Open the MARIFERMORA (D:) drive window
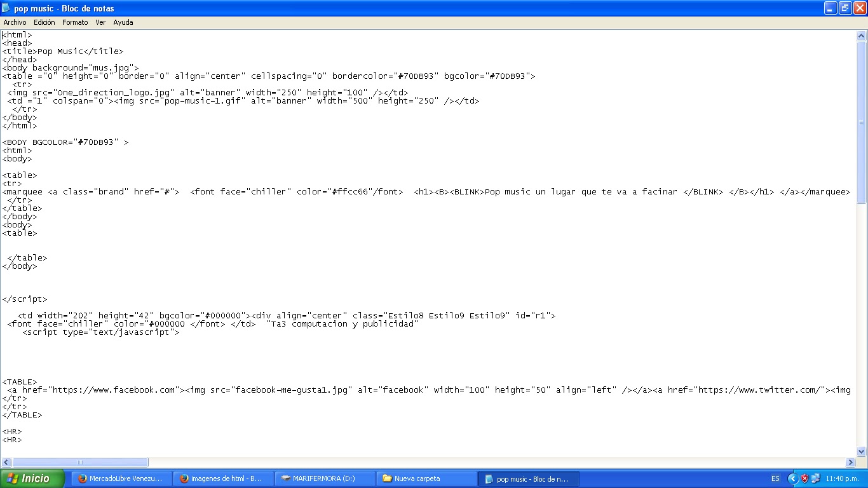Image resolution: width=868 pixels, height=488 pixels. coord(324,478)
